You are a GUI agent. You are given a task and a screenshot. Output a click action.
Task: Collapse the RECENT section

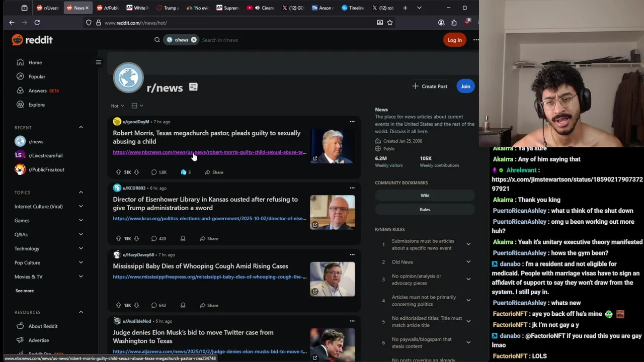point(81,128)
